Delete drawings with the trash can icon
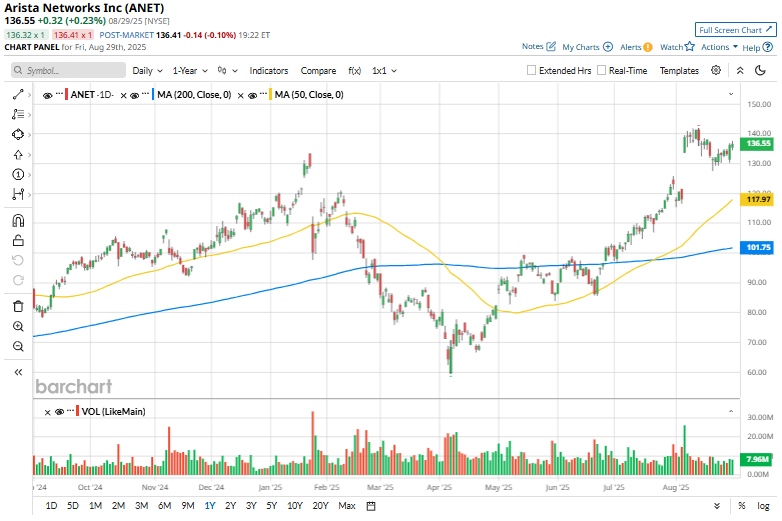Viewport: 782px width, 521px height. pyautogui.click(x=18, y=306)
